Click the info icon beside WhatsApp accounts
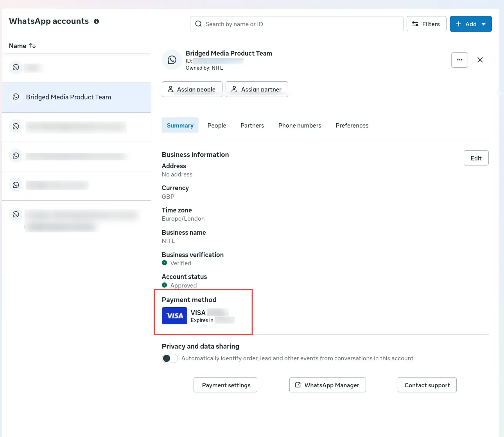 96,22
